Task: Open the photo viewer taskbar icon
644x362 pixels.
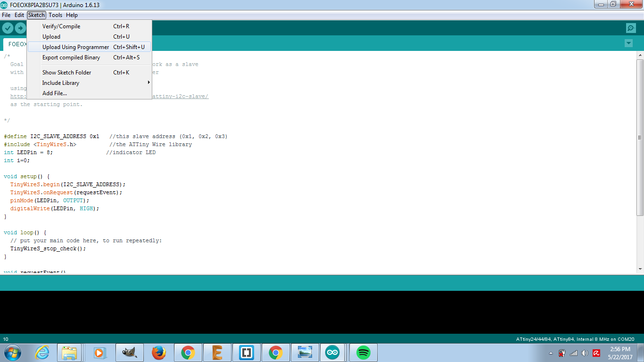Action: tap(305, 353)
